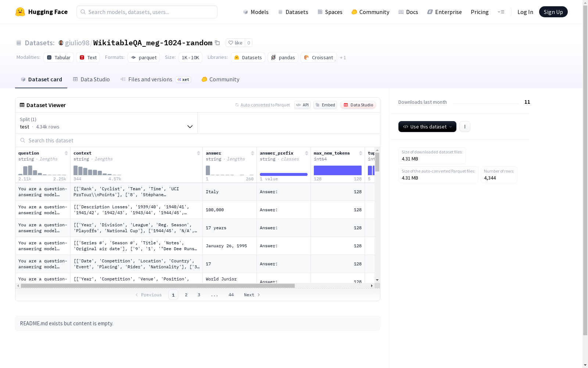The height and width of the screenshot is (368, 588).
Task: Select the '100,000' answer cell
Action: tap(230, 210)
